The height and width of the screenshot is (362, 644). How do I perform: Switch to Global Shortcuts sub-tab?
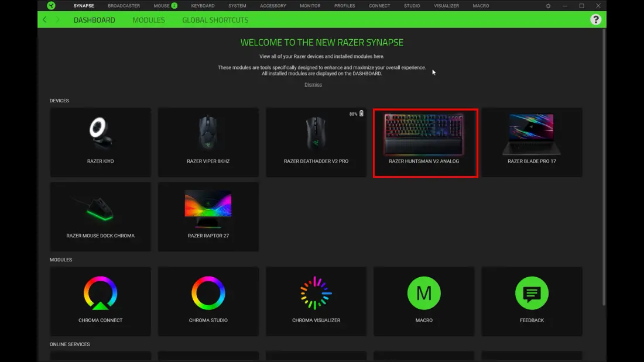pyautogui.click(x=215, y=20)
